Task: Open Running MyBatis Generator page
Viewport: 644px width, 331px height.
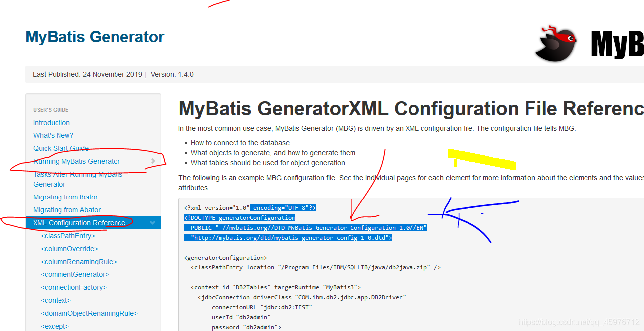Action: point(77,161)
